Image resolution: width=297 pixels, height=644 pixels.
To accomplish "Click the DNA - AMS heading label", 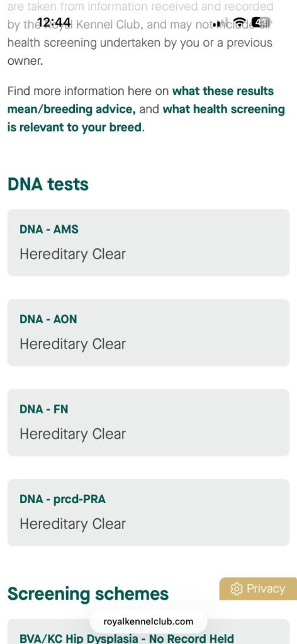I will (49, 229).
